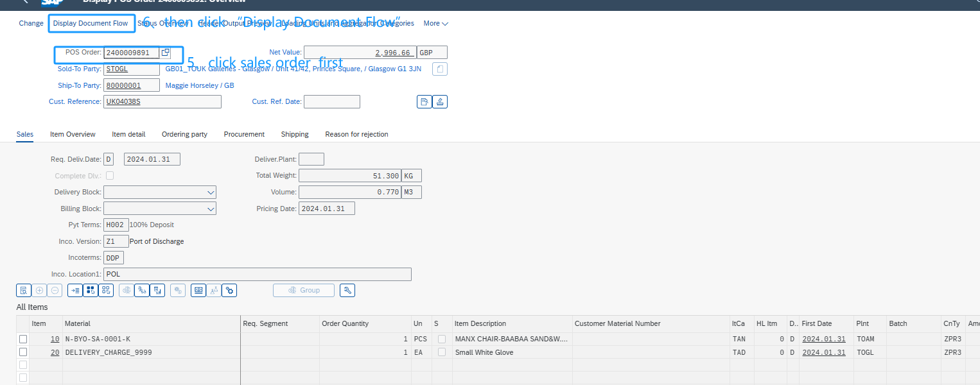Click the Change button
The width and height of the screenshot is (980, 385).
click(31, 23)
